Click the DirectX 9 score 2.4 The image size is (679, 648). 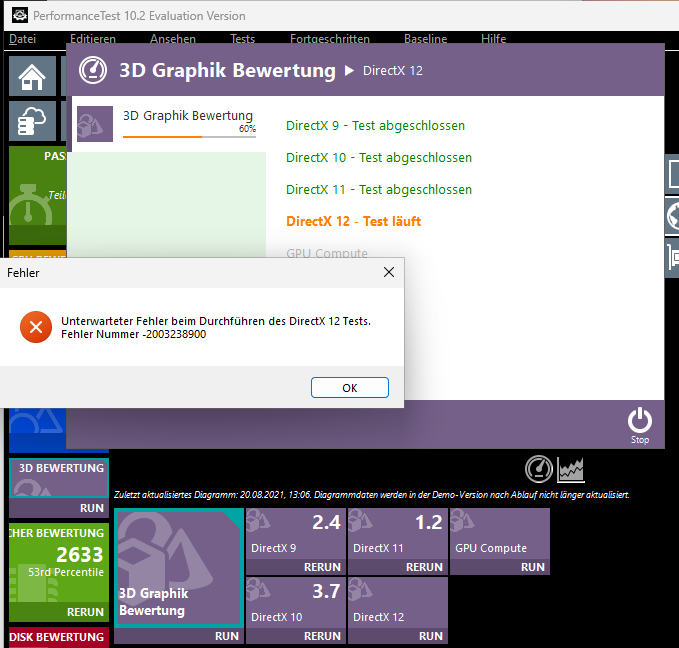click(326, 522)
